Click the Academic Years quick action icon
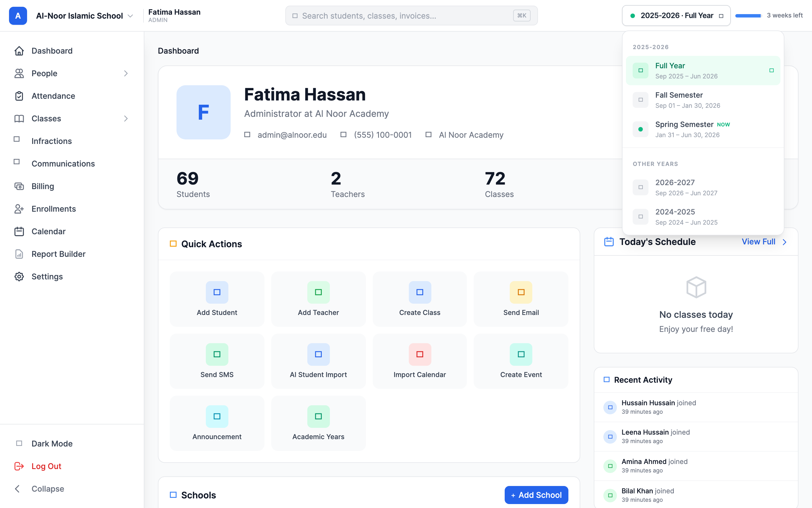This screenshot has height=508, width=812. pos(318,416)
